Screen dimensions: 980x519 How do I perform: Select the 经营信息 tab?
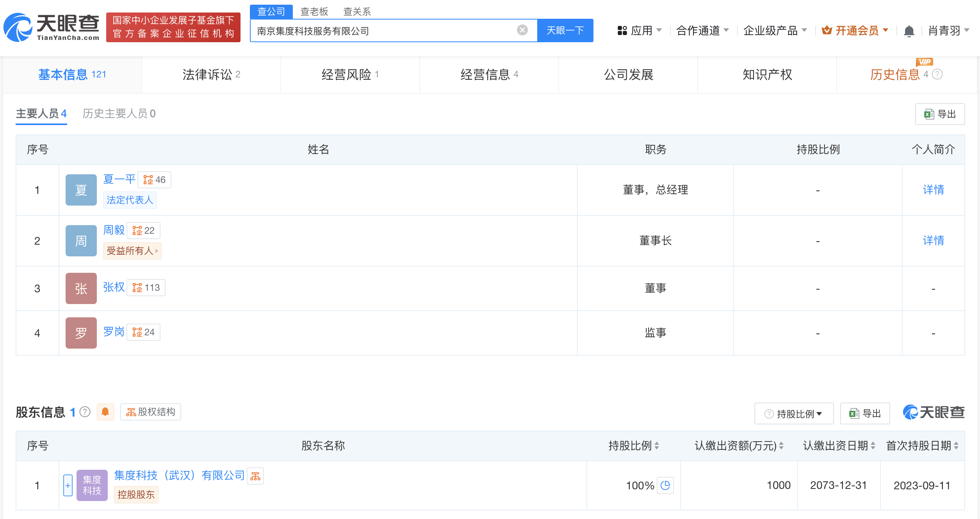489,74
